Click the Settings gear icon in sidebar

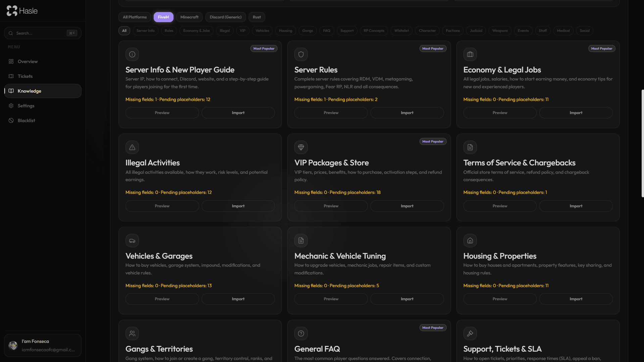11,106
